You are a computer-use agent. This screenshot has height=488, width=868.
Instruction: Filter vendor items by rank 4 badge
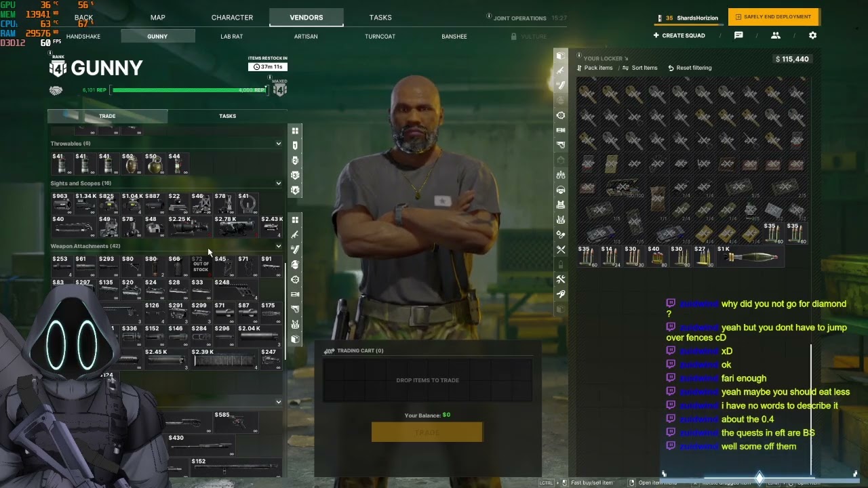(295, 190)
